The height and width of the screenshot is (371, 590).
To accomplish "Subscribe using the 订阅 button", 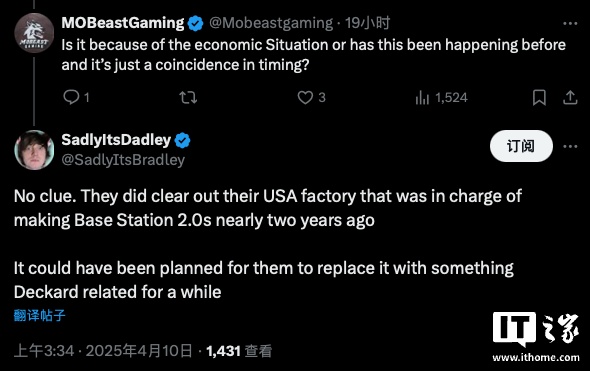I will coord(521,146).
